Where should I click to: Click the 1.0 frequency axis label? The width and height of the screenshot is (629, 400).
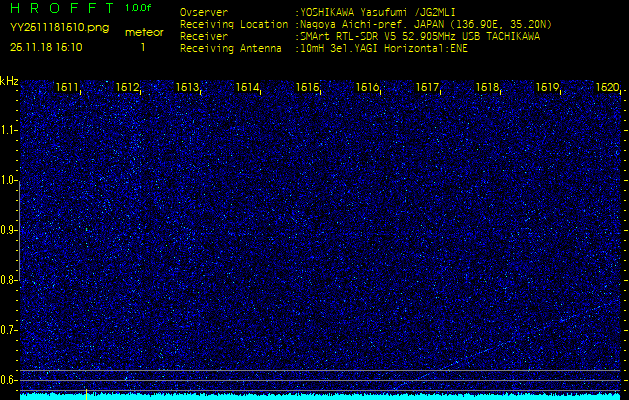pos(8,180)
